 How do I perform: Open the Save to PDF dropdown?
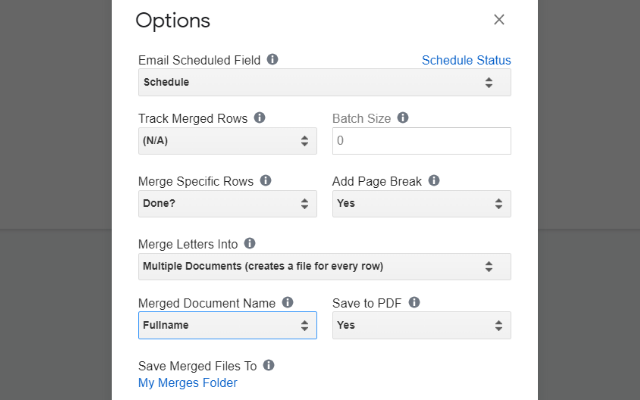[421, 325]
